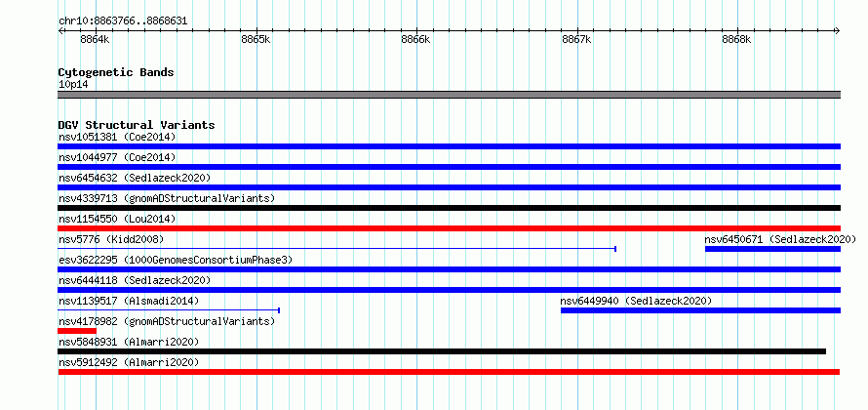Open nsv4339713 (gnomADStructuralVariants) label
The height and width of the screenshot is (410, 868).
pos(167,198)
